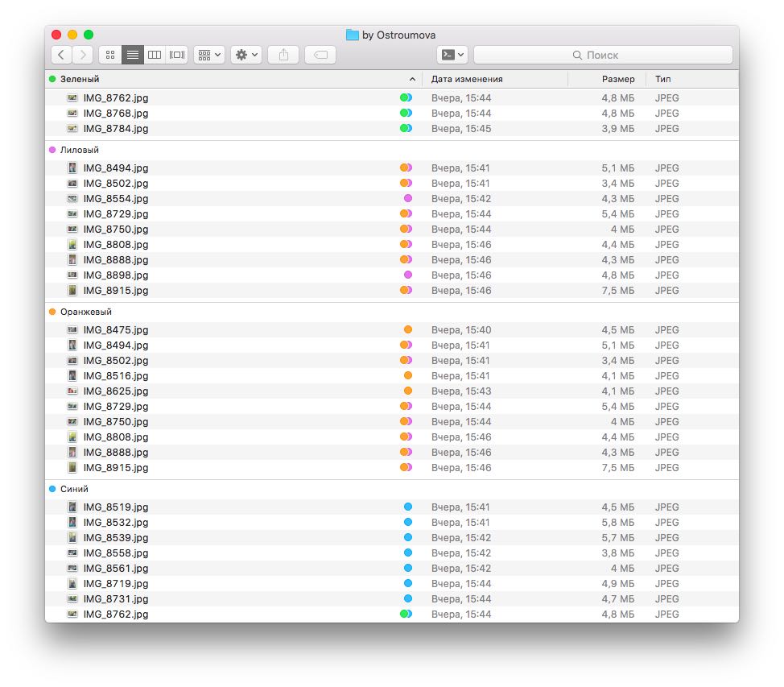Select IMG_8494.jpg in Лиловый group
784x687 pixels.
point(116,168)
